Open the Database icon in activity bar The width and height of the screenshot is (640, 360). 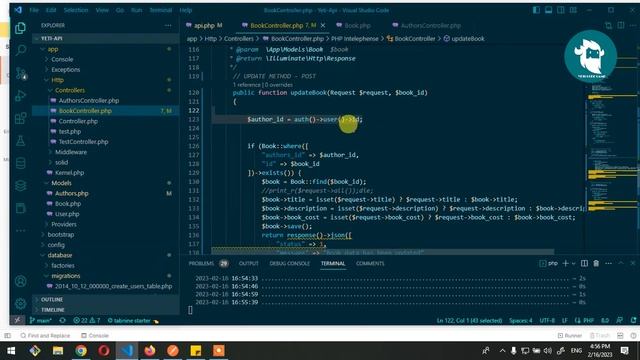coord(20,163)
